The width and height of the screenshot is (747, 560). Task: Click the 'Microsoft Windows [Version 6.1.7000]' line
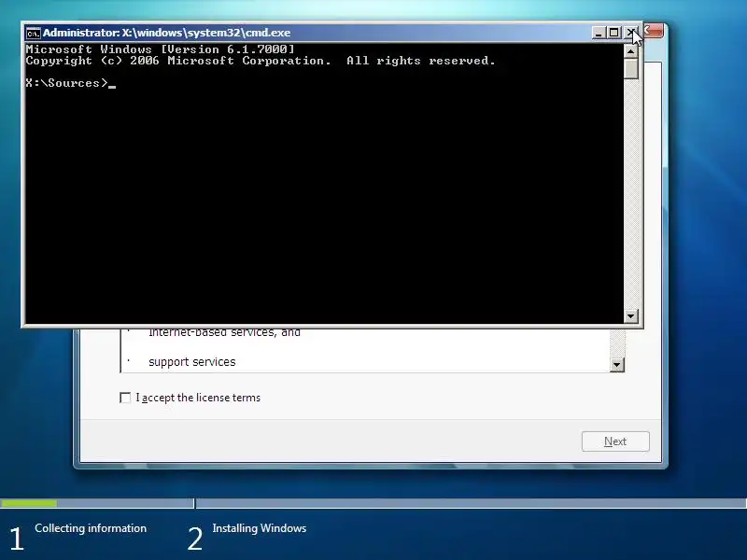tap(160, 49)
